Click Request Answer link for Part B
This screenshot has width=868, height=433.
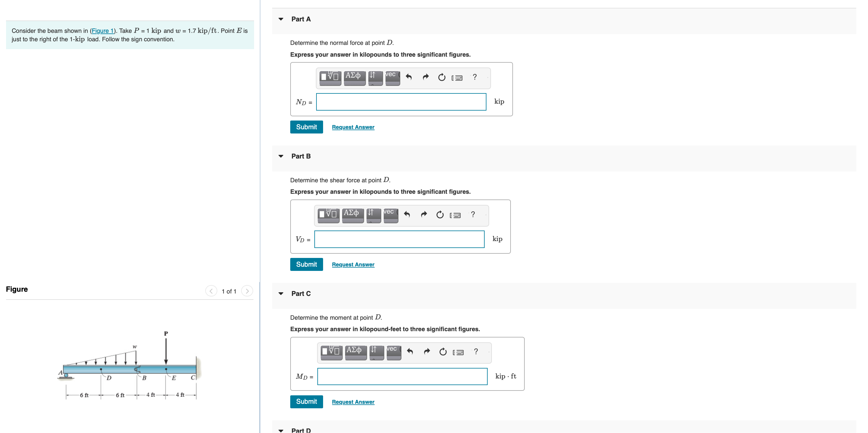tap(353, 265)
